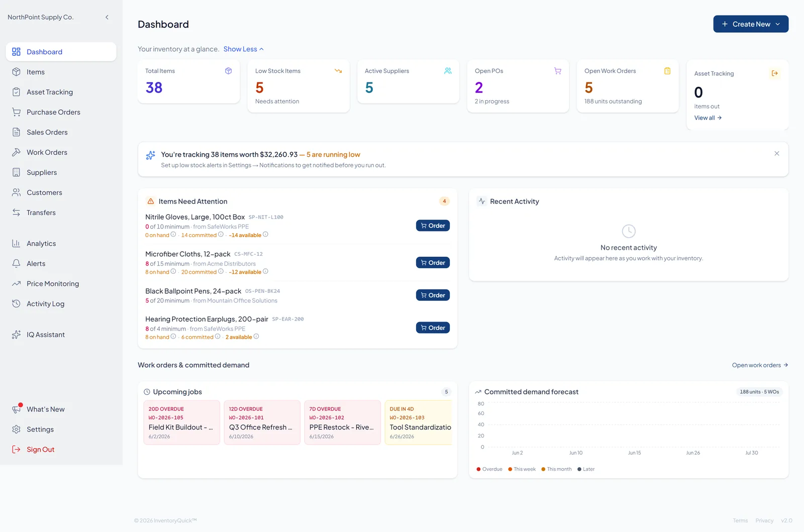Viewport: 804px width, 532px height.
Task: Click the Asset Tracking exit icon
Action: (x=775, y=73)
